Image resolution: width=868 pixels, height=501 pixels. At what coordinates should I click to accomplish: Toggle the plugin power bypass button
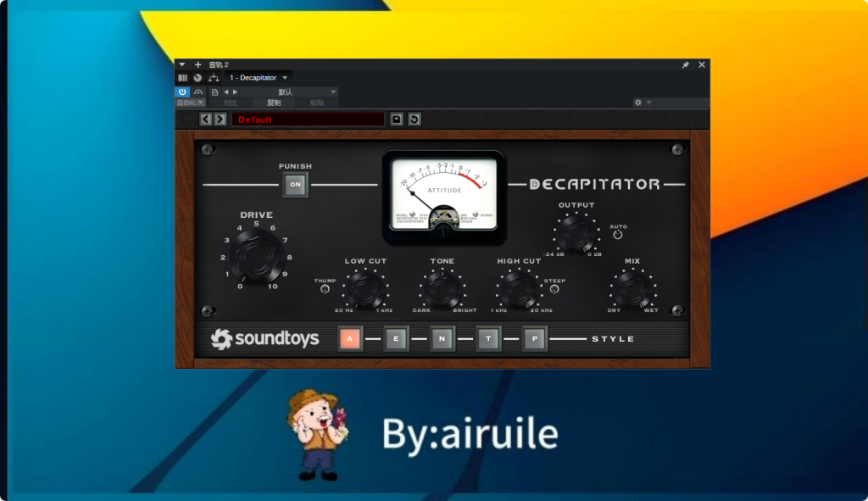[x=182, y=92]
